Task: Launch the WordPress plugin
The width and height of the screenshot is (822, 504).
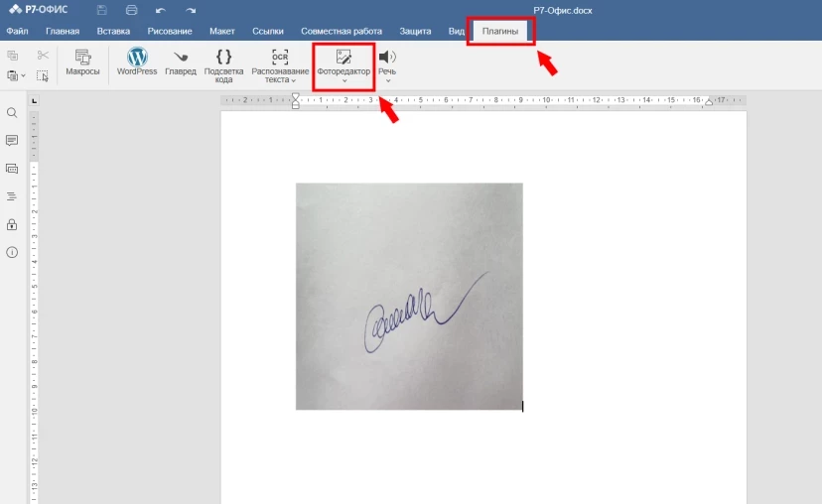Action: [137, 62]
